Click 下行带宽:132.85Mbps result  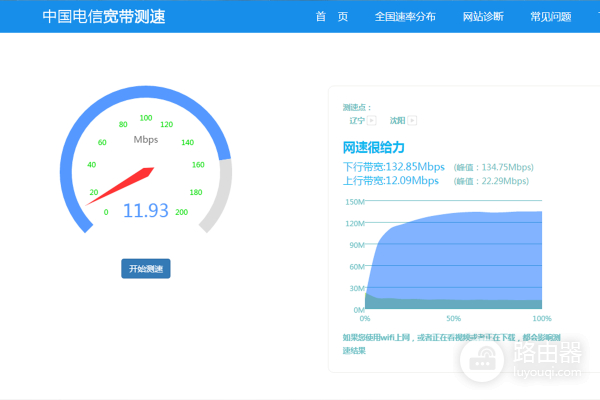click(x=393, y=167)
